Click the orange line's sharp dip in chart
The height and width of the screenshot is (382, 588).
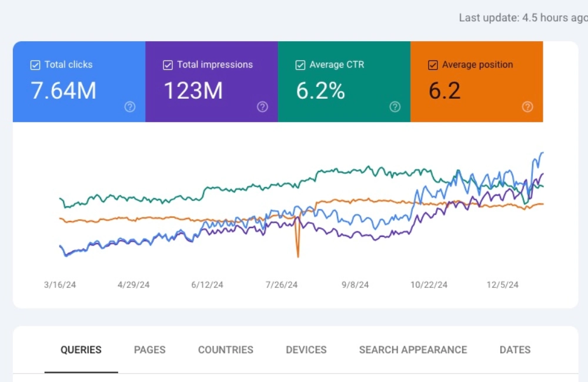tap(298, 254)
